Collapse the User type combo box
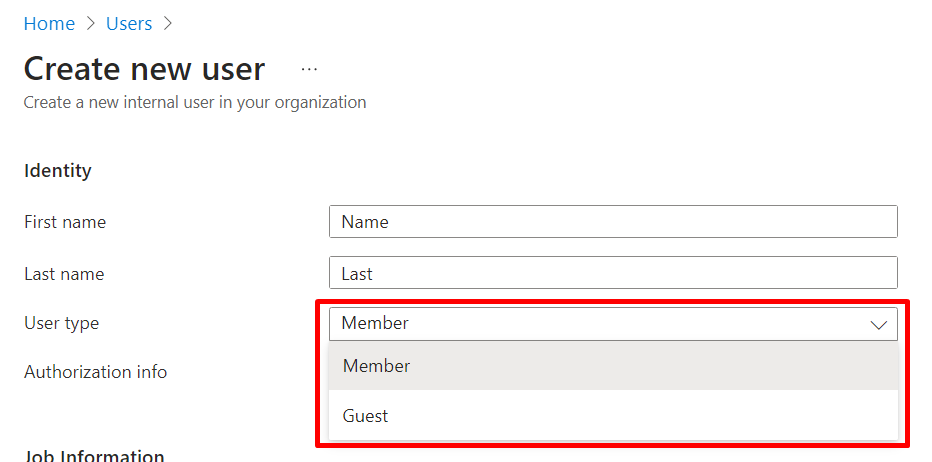 tap(612, 323)
